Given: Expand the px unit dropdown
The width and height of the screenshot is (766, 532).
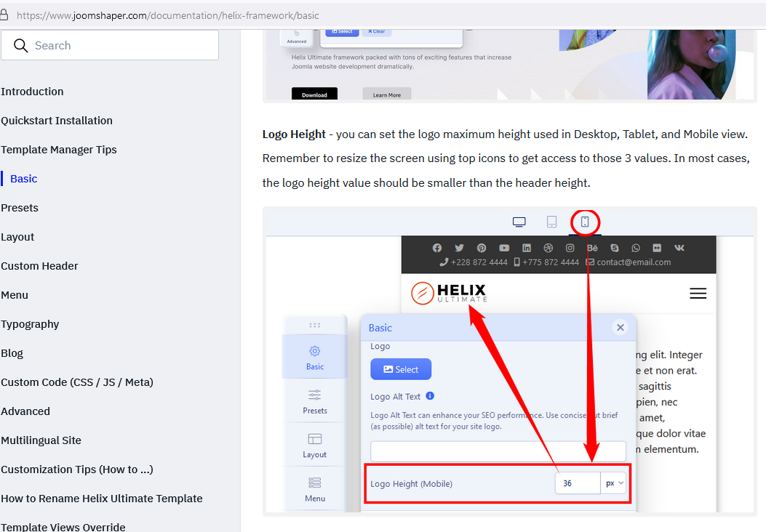Looking at the screenshot, I should (x=613, y=483).
